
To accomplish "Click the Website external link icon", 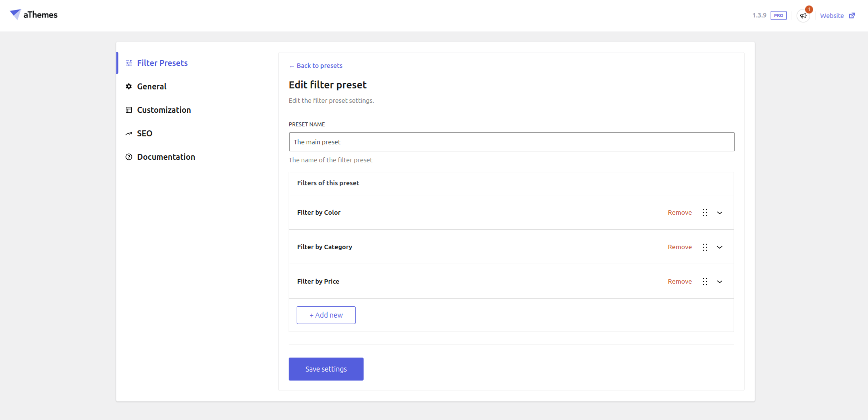I will (852, 16).
